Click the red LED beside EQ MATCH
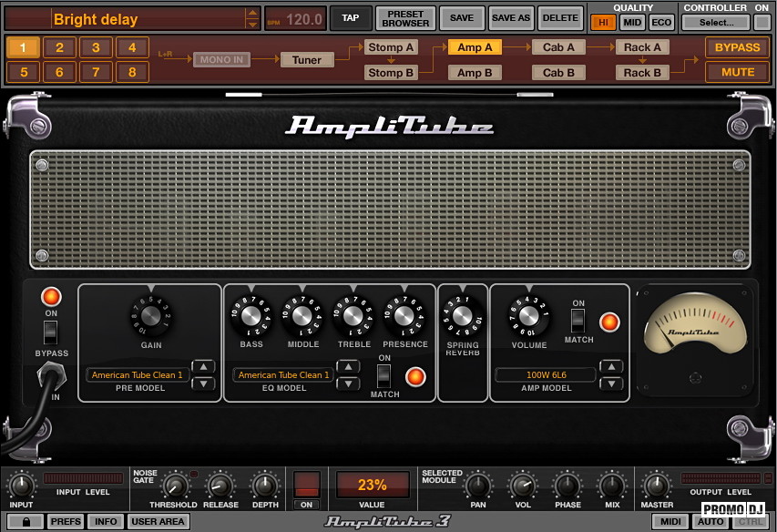Viewport: 777px width, 532px height. (x=415, y=375)
